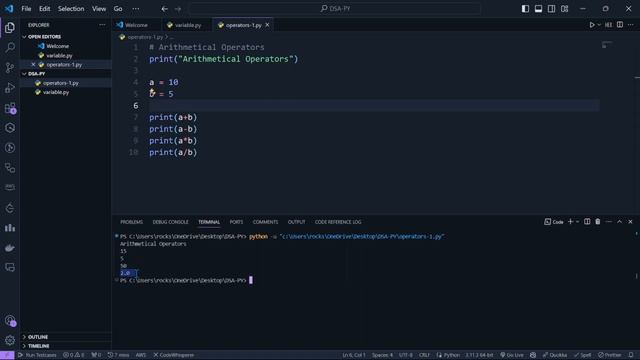Click the Go Back arrow in title bar
Image resolution: width=640 pixels, height=360 pixels.
coord(164,9)
